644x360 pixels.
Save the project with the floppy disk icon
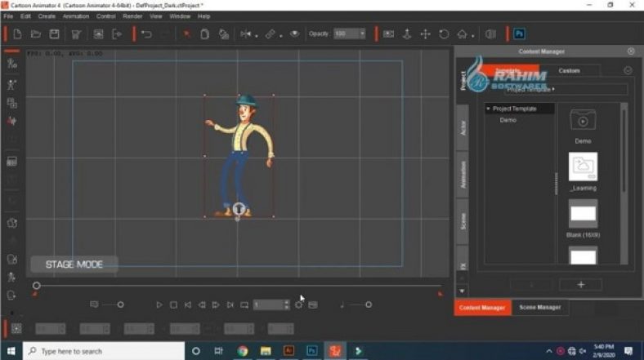pos(54,34)
